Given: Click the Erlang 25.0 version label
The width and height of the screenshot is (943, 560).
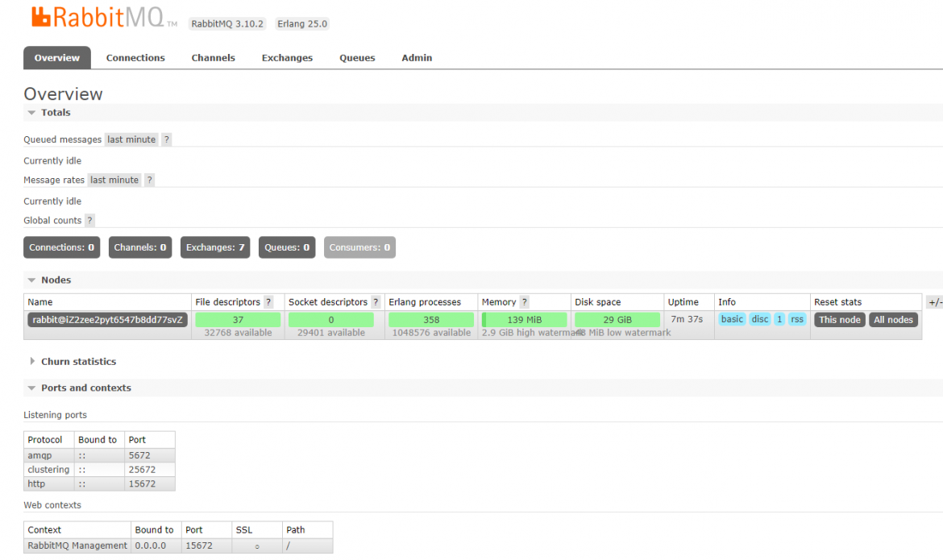Looking at the screenshot, I should coord(302,23).
